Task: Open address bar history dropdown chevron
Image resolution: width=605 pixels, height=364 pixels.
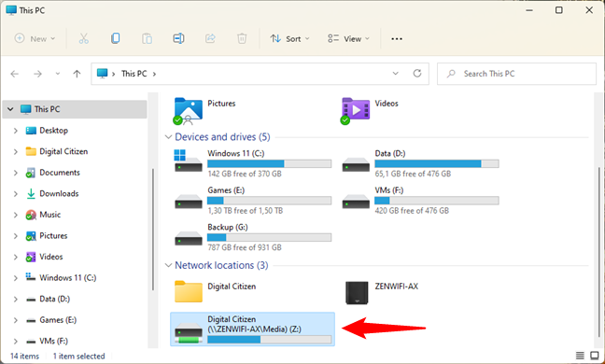Action: coord(396,73)
